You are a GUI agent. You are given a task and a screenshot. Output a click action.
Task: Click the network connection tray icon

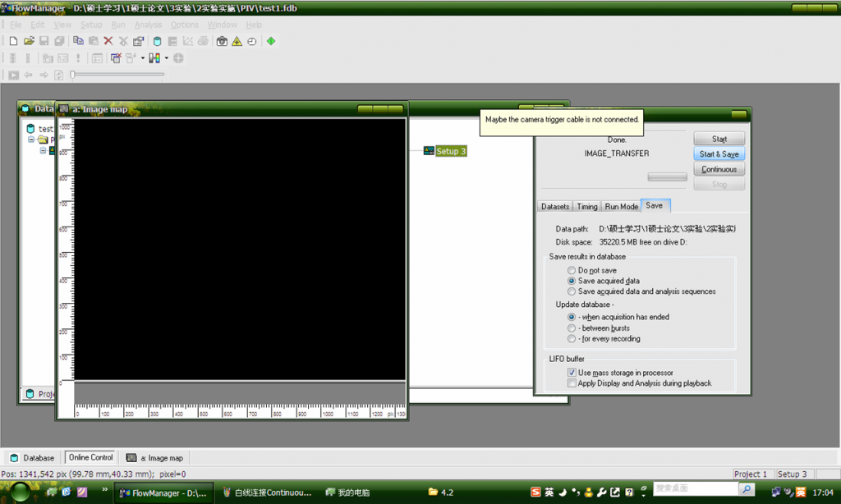coord(775,492)
